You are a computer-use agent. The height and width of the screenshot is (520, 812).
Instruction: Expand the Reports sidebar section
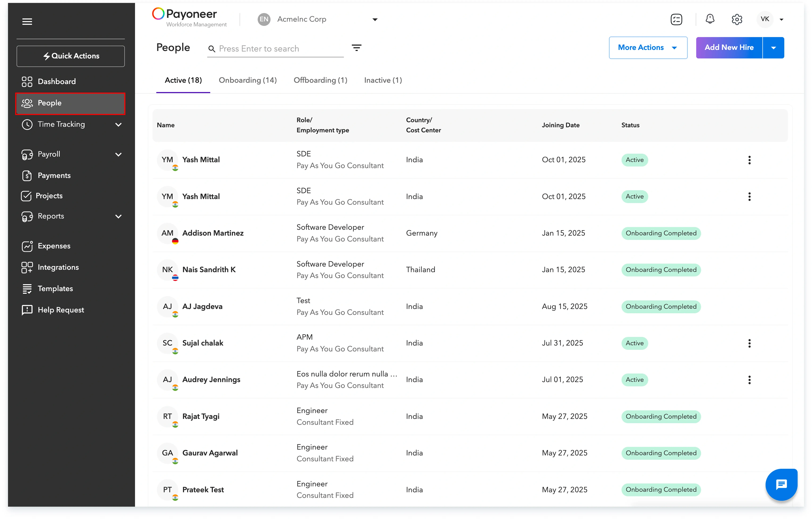[x=118, y=216]
